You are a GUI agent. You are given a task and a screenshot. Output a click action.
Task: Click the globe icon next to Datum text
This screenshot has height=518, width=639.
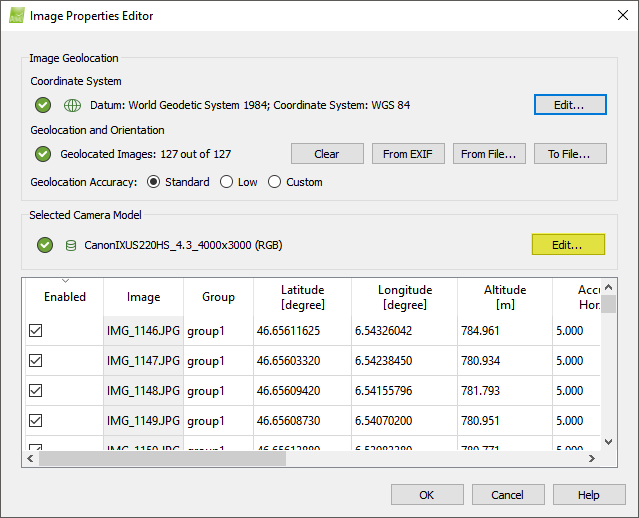click(72, 105)
